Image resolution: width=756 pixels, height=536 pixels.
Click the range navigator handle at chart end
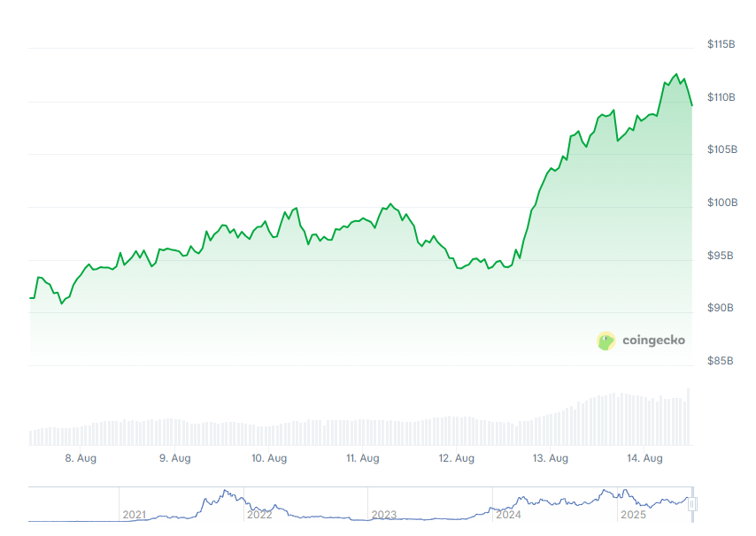692,504
